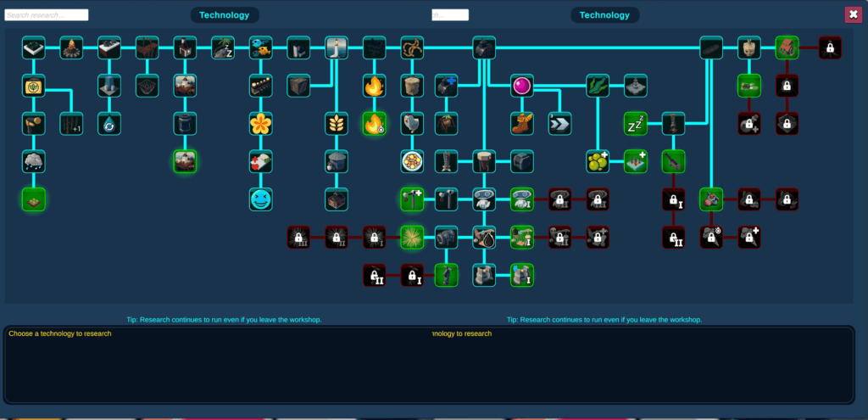This screenshot has width=868, height=420.
Task: Choose the rain cloud technology node
Action: (34, 161)
